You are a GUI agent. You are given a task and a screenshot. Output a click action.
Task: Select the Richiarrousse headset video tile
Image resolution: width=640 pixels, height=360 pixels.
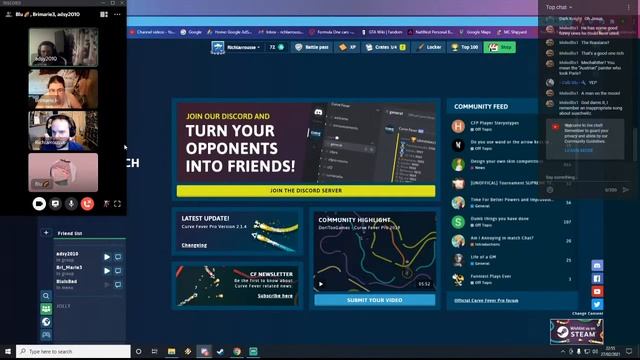[x=63, y=131]
